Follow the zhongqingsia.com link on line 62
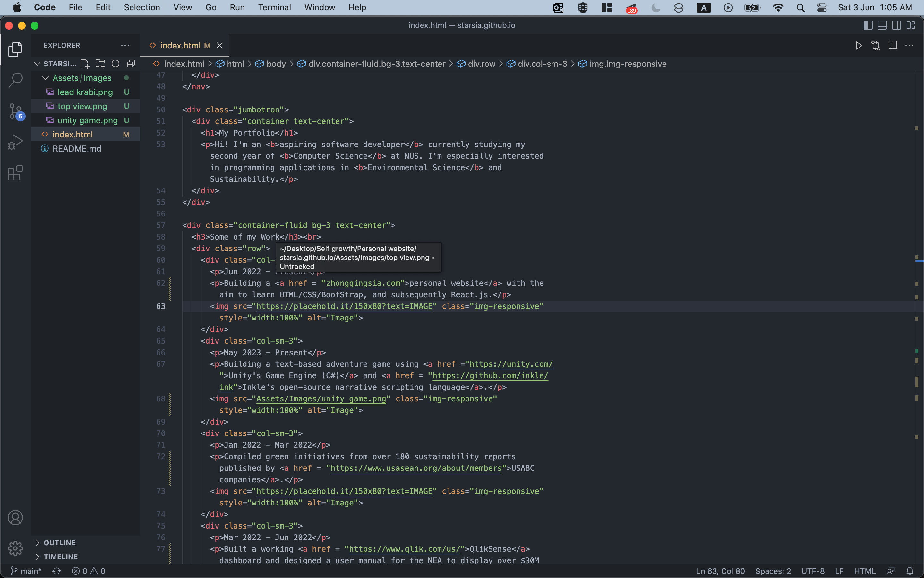 (x=363, y=283)
